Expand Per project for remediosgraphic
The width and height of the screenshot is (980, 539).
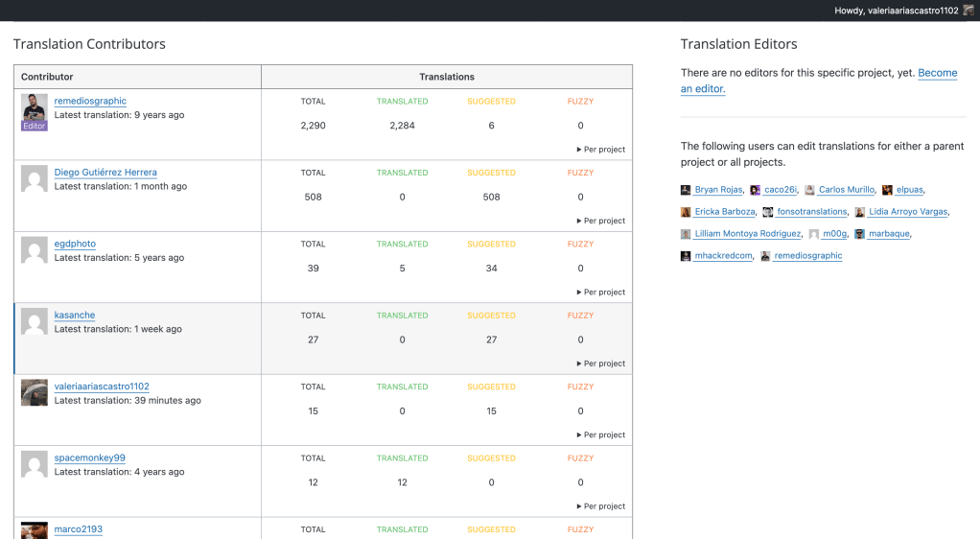(600, 150)
